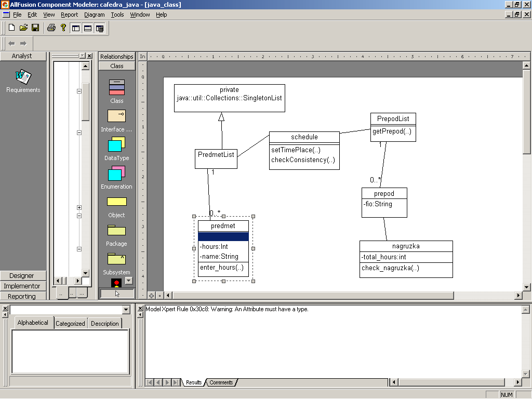Select the nagruzka class header
532x399 pixels.
pyautogui.click(x=406, y=246)
